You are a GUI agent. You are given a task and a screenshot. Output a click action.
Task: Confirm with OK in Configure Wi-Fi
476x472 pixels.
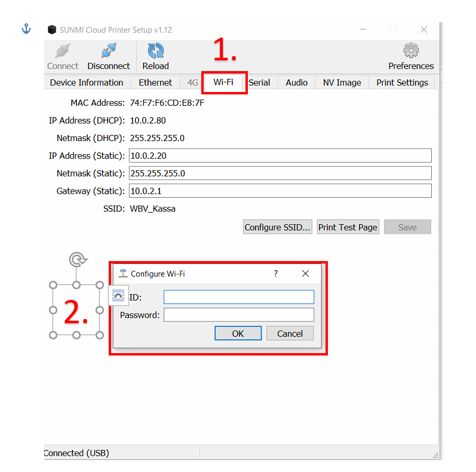[238, 333]
